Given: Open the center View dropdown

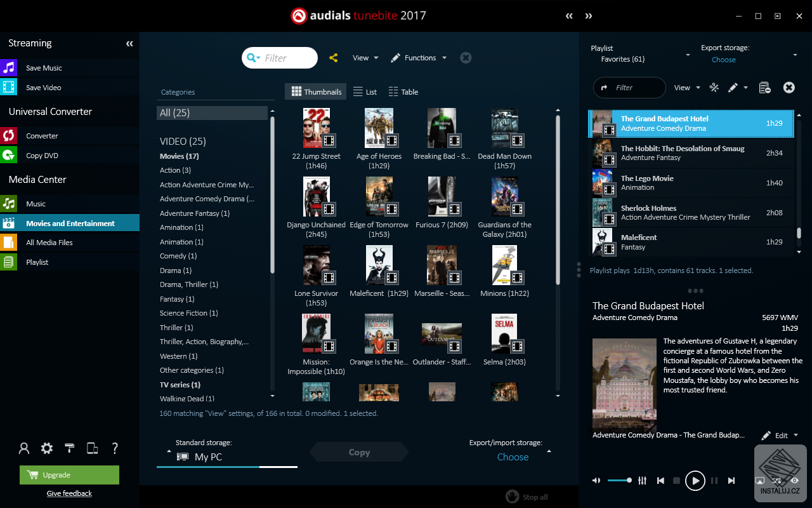Looking at the screenshot, I should coord(365,58).
